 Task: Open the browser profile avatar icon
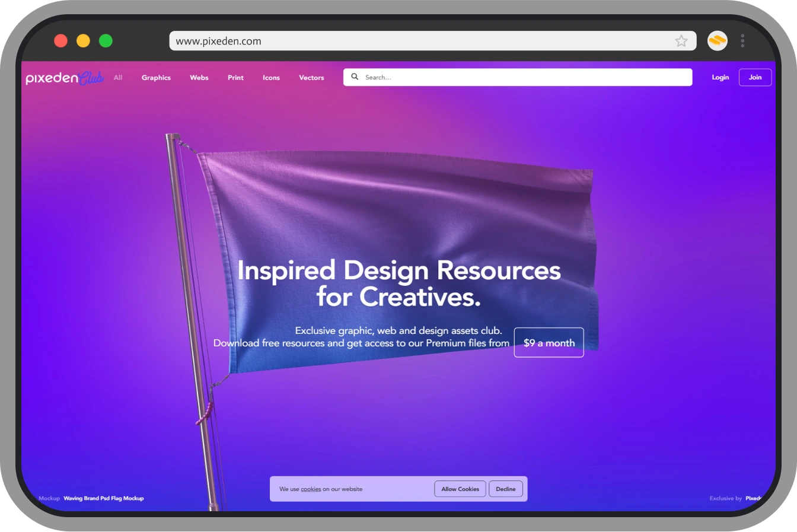tap(716, 40)
